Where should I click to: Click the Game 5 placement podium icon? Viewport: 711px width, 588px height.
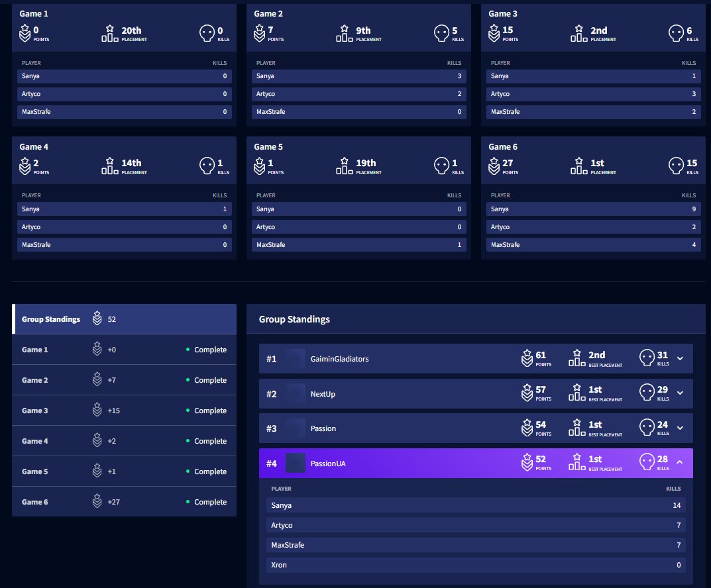point(344,166)
